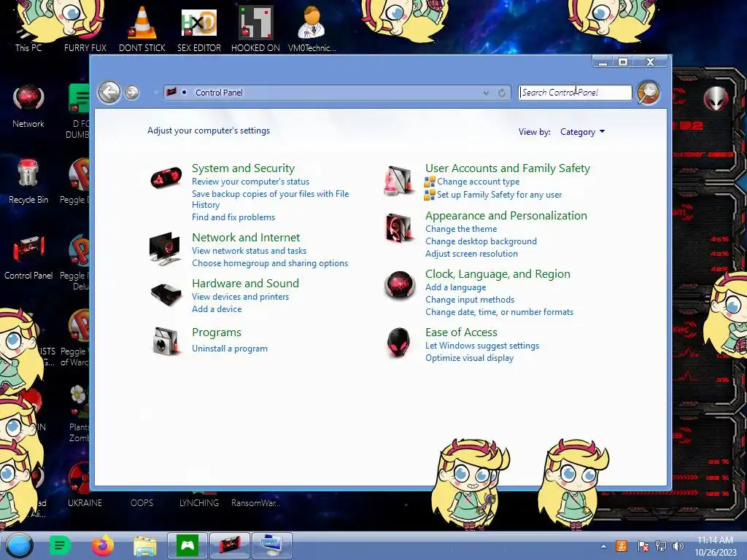
Task: Open Ease of Access alien icon
Action: click(x=399, y=343)
